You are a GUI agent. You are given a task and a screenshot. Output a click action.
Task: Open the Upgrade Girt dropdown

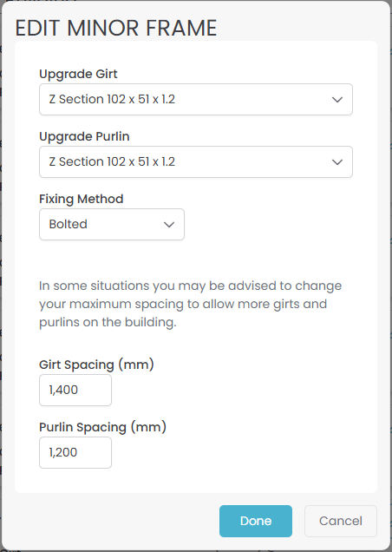196,99
